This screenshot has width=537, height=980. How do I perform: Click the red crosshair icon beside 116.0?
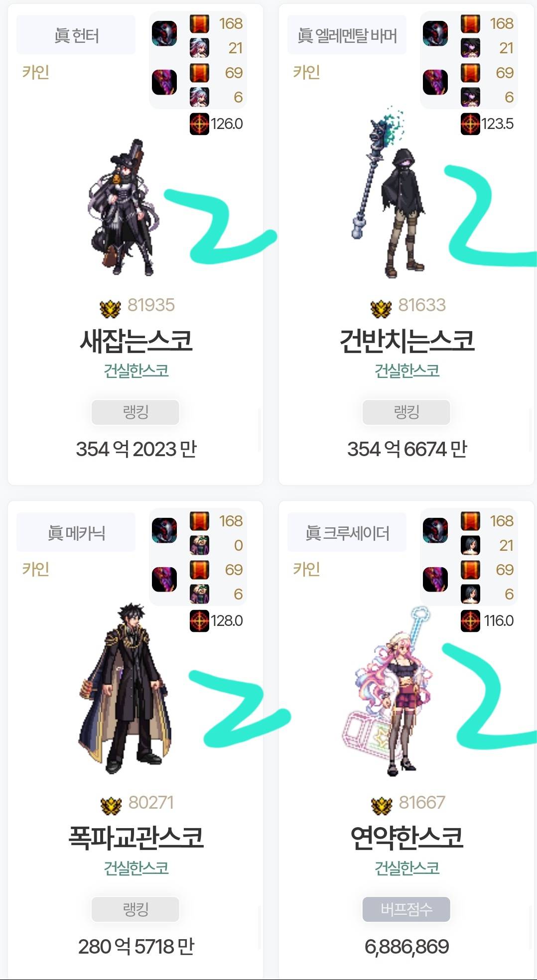470,620
